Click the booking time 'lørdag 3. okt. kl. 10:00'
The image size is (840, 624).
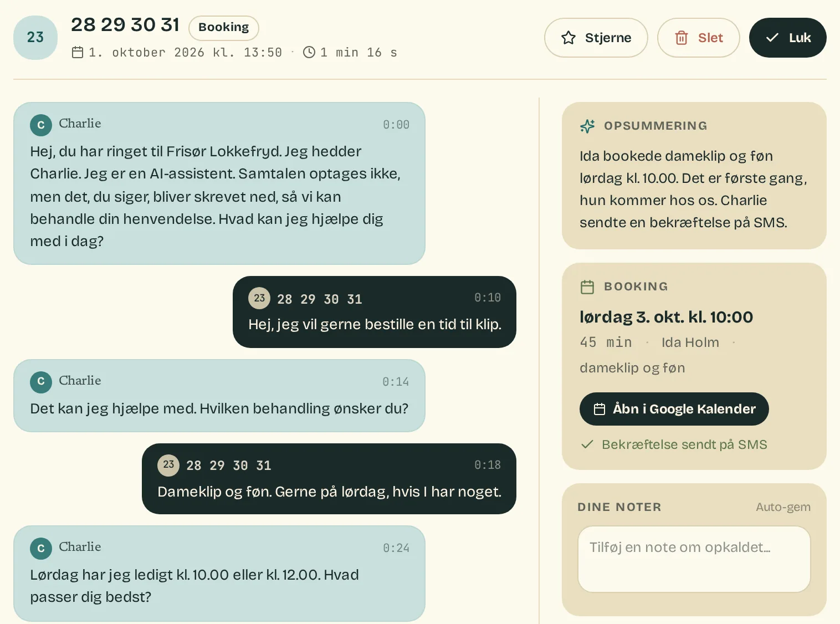pyautogui.click(x=667, y=317)
